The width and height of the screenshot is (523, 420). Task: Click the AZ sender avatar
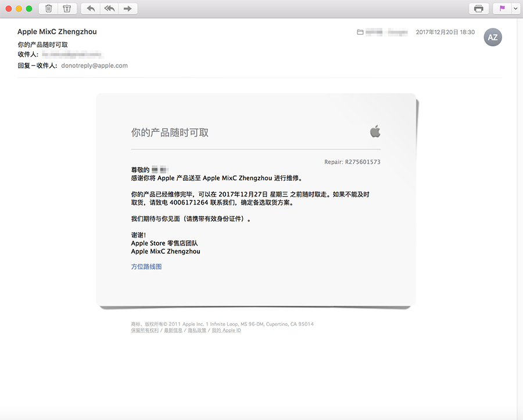pos(493,37)
